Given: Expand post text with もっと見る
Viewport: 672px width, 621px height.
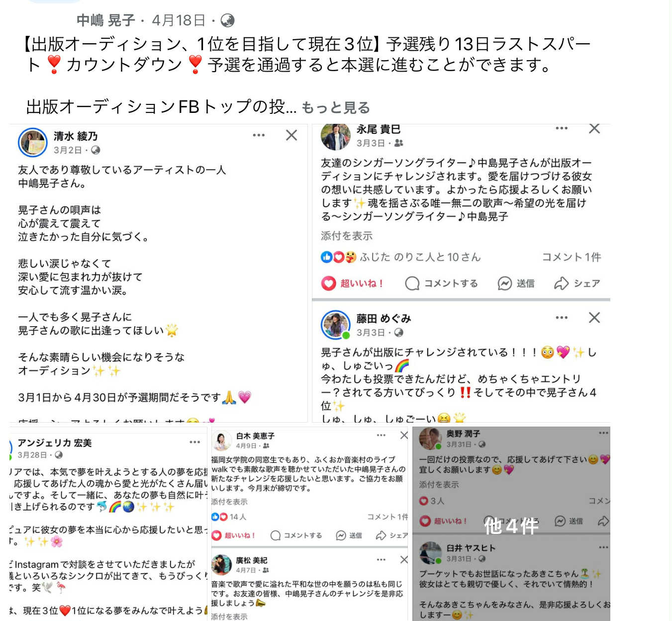Looking at the screenshot, I should [336, 107].
